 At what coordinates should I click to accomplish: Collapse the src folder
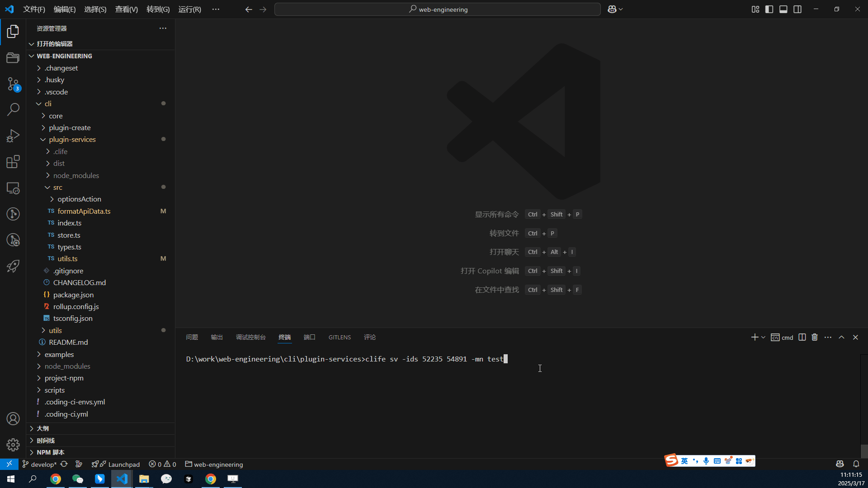[x=57, y=187]
